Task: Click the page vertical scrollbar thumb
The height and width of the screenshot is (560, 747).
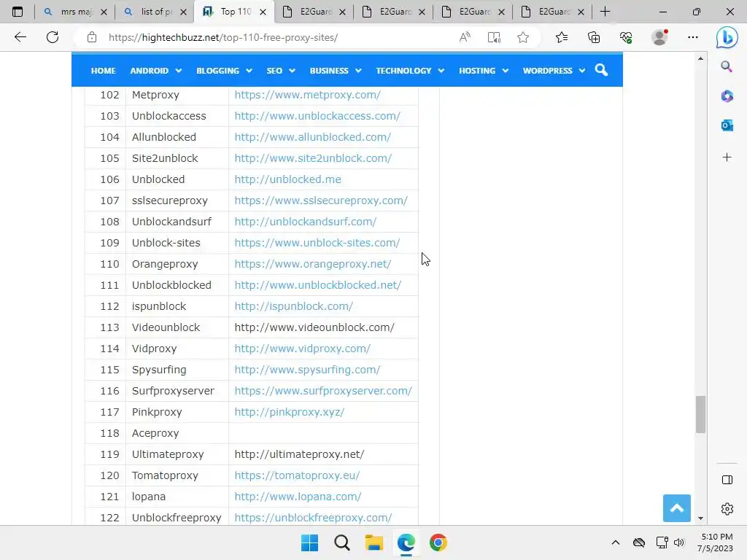Action: coord(700,414)
